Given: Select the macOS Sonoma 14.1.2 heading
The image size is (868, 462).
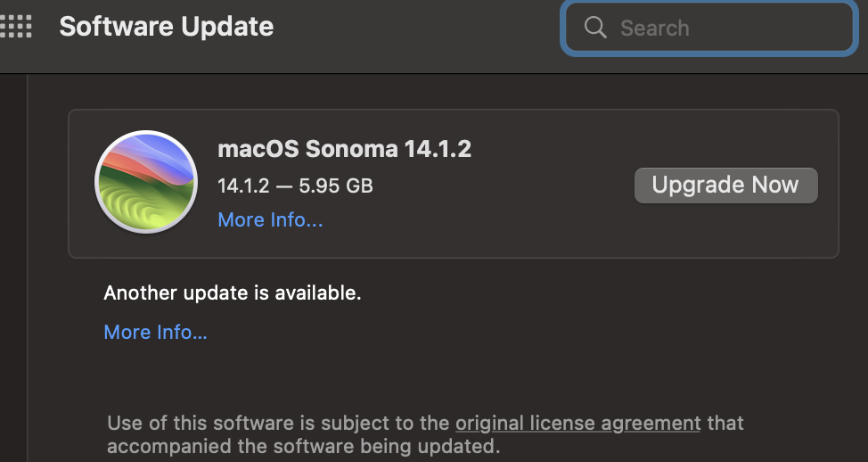Looking at the screenshot, I should click(x=344, y=149).
